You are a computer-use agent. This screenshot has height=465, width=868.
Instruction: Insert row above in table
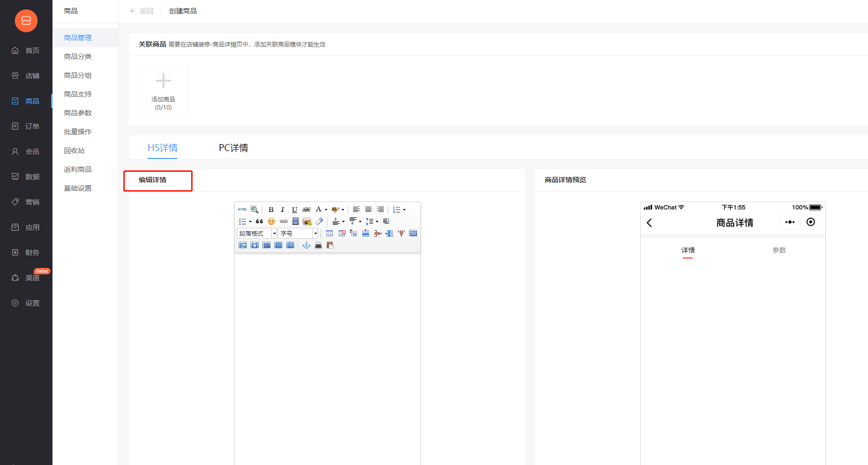coord(365,233)
